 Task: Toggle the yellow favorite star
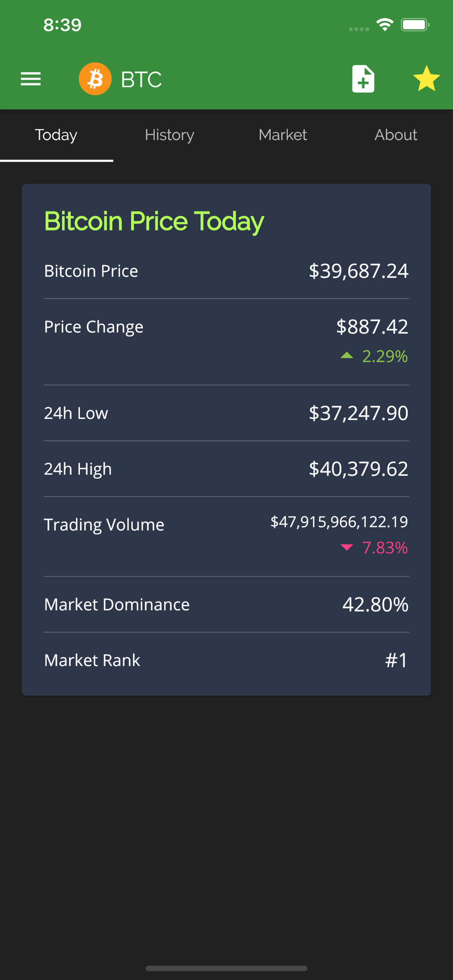(x=427, y=78)
